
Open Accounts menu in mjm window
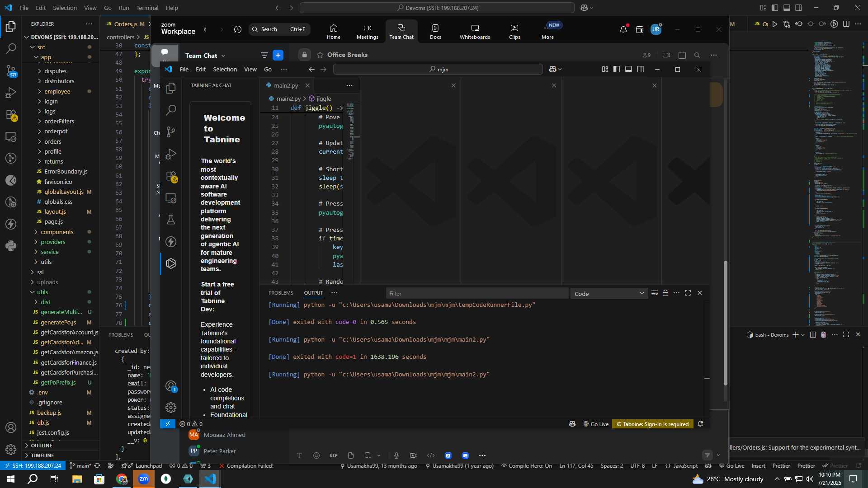(171, 386)
